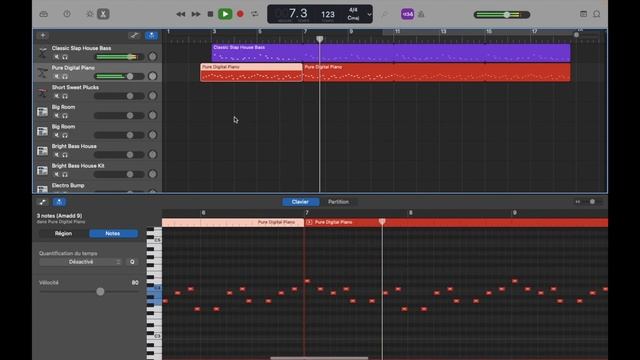This screenshot has height=360, width=640.
Task: Solo the Pure Digital Piano track
Action: tap(65, 76)
